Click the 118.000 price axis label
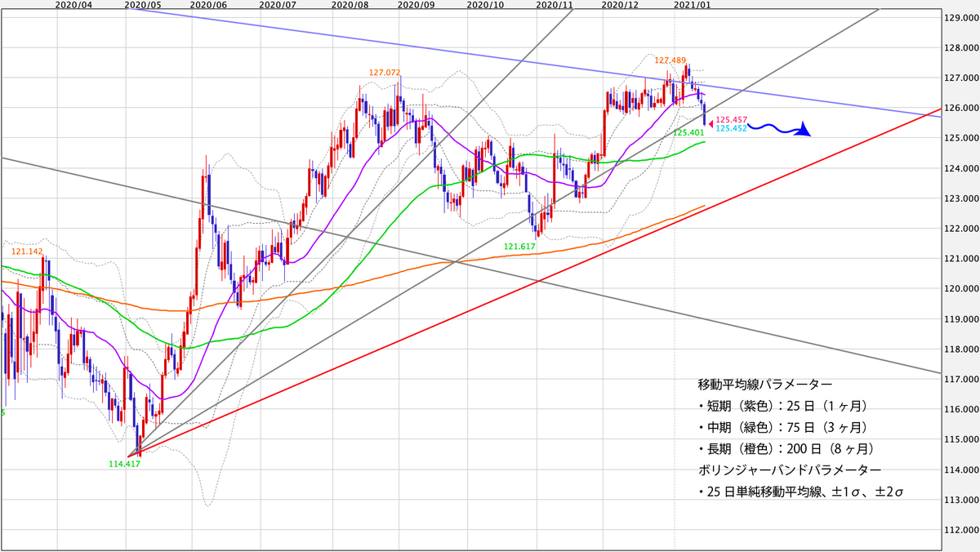 tap(962, 349)
